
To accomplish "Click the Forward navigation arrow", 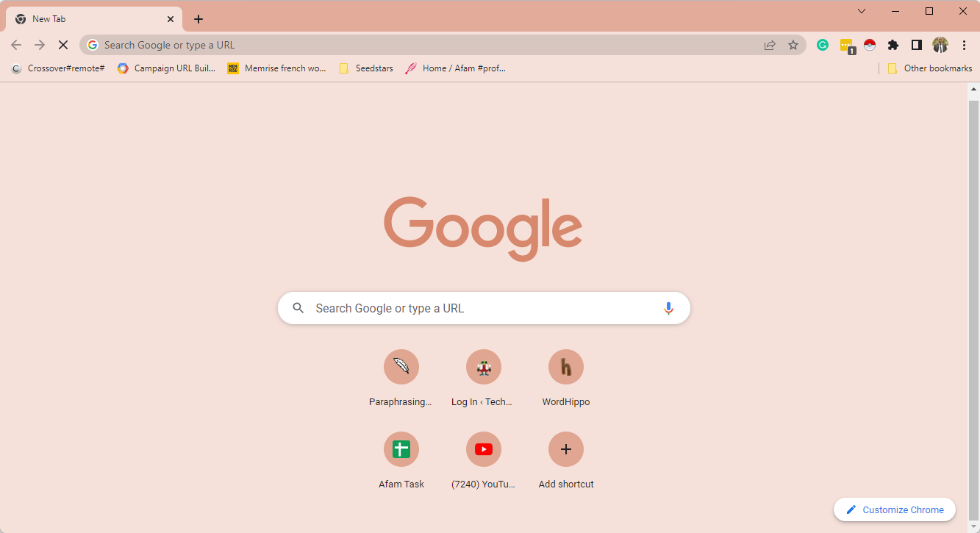I will click(40, 45).
